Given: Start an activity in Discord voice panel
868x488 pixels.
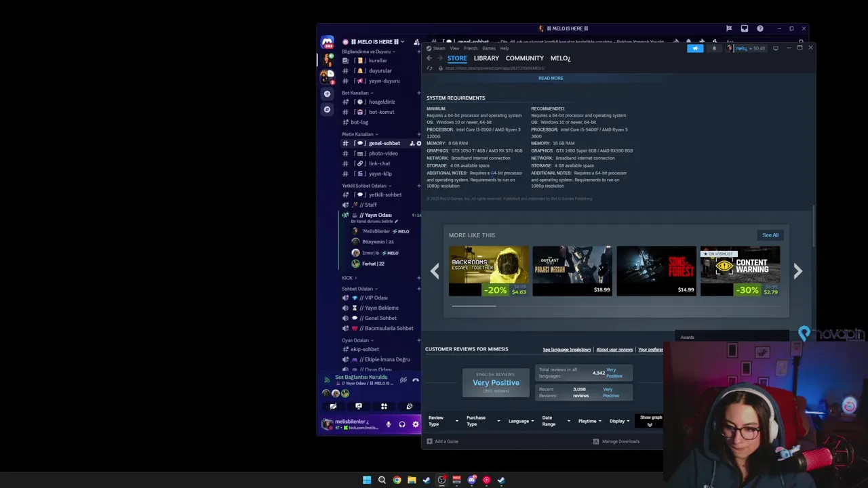Looking at the screenshot, I should coord(384,406).
